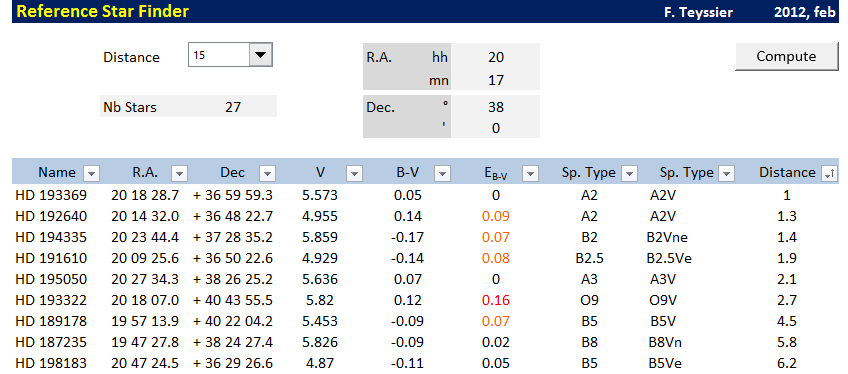Select the R.A. hours value 20

coord(495,57)
